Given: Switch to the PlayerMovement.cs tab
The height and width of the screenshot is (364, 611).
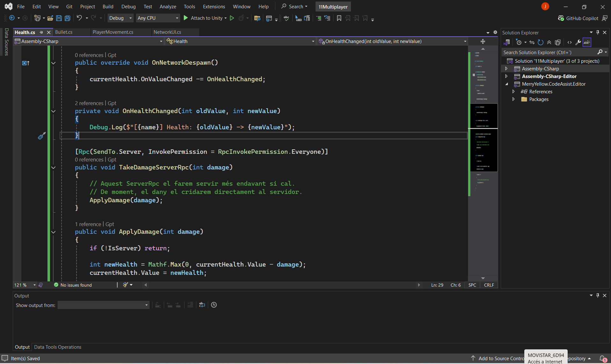Looking at the screenshot, I should [x=113, y=32].
